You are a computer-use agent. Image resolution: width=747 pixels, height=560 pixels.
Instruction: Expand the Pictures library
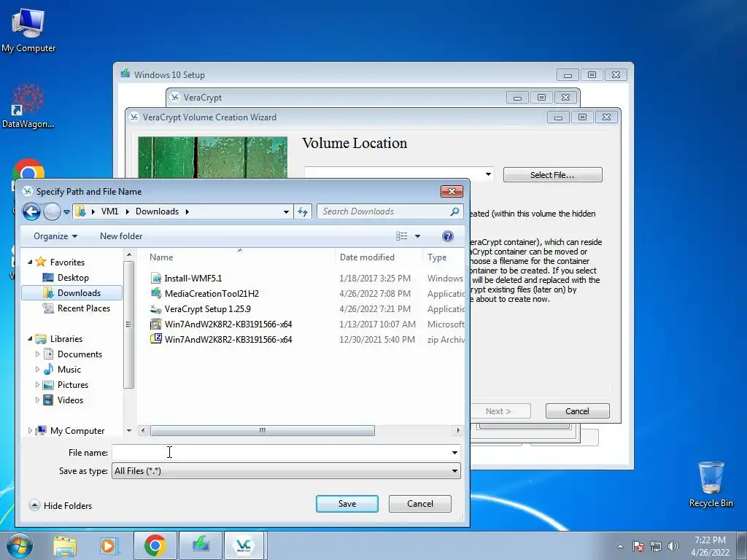point(37,385)
